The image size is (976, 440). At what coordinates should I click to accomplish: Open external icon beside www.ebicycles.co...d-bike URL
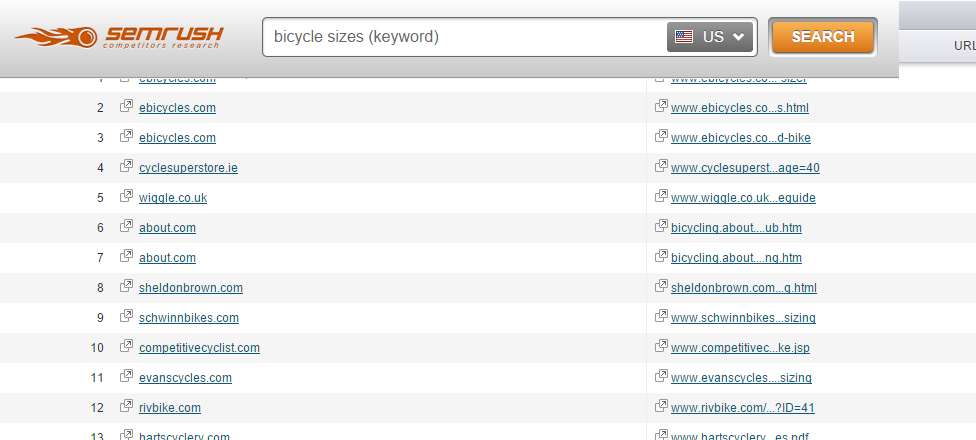point(661,136)
